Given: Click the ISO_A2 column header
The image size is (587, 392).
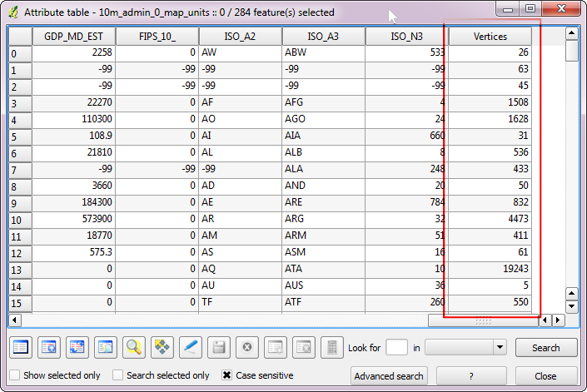Looking at the screenshot, I should pos(241,37).
